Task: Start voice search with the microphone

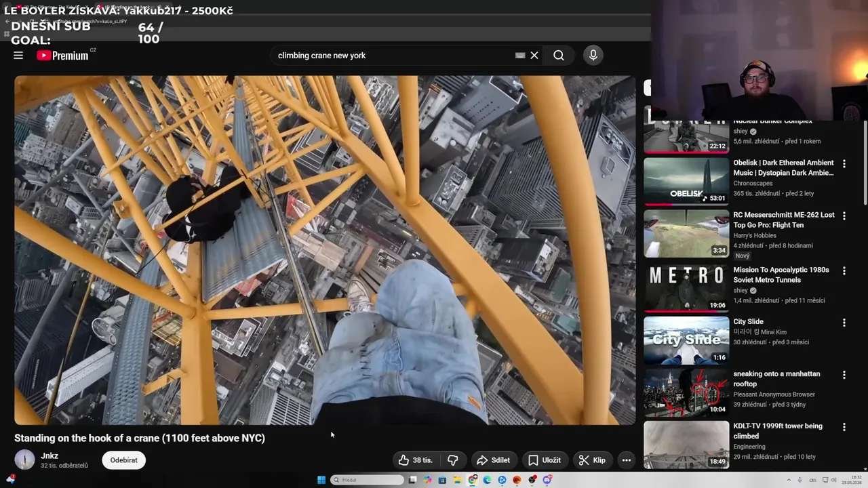Action: click(x=593, y=56)
